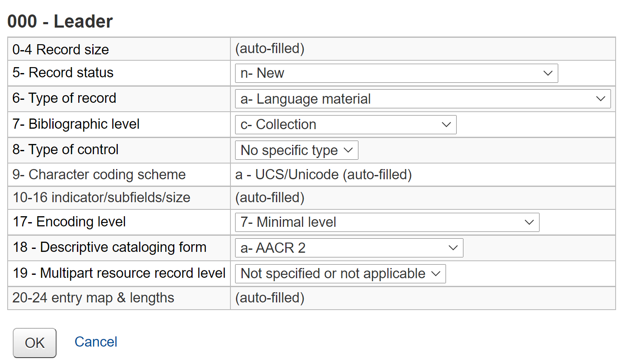Click the Multipart resource record level arrow
Image resolution: width=639 pixels, height=364 pixels.
[x=435, y=274]
